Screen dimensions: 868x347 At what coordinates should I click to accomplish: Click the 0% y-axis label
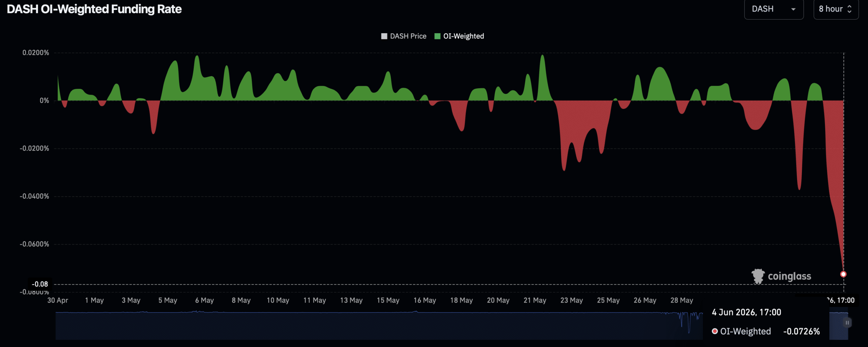(44, 100)
